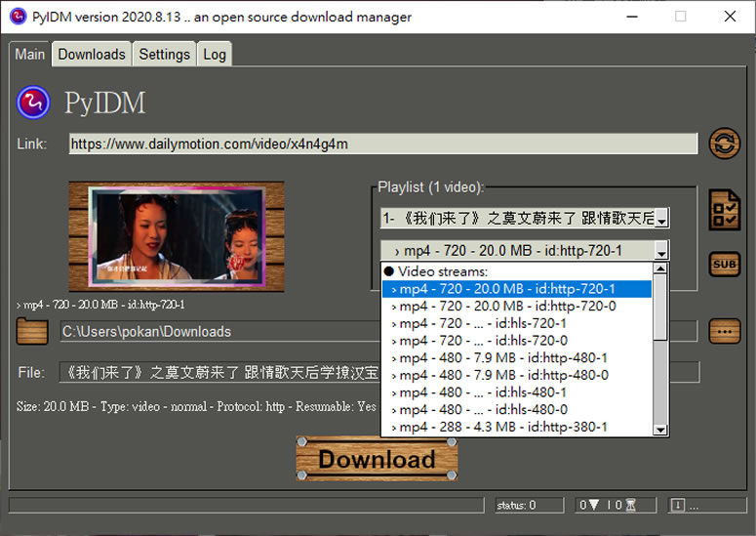Open the Settings tab
The image size is (756, 536).
tap(165, 54)
